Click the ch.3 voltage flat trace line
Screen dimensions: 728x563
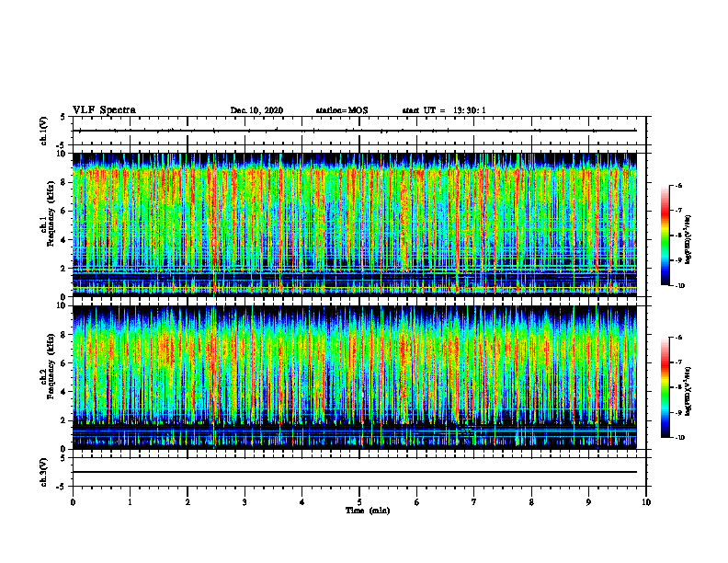355,472
